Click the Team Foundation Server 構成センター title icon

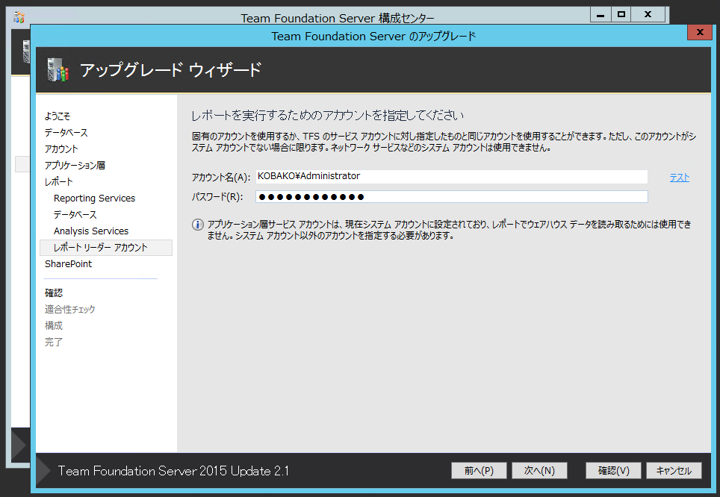(x=19, y=17)
